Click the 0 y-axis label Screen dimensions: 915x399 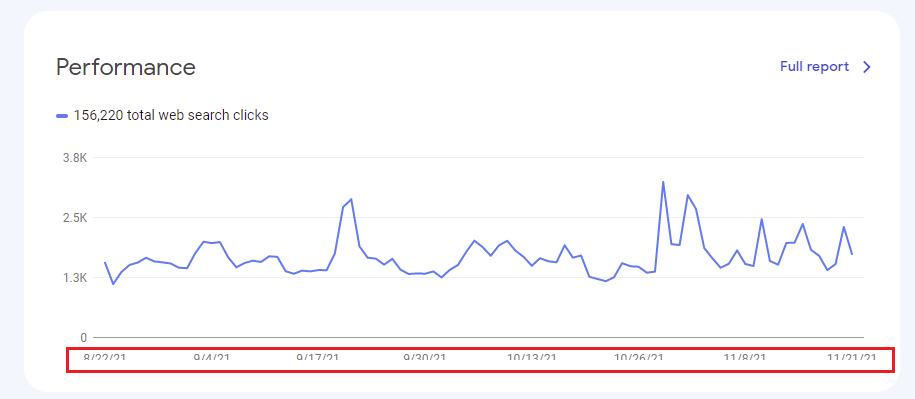83,338
